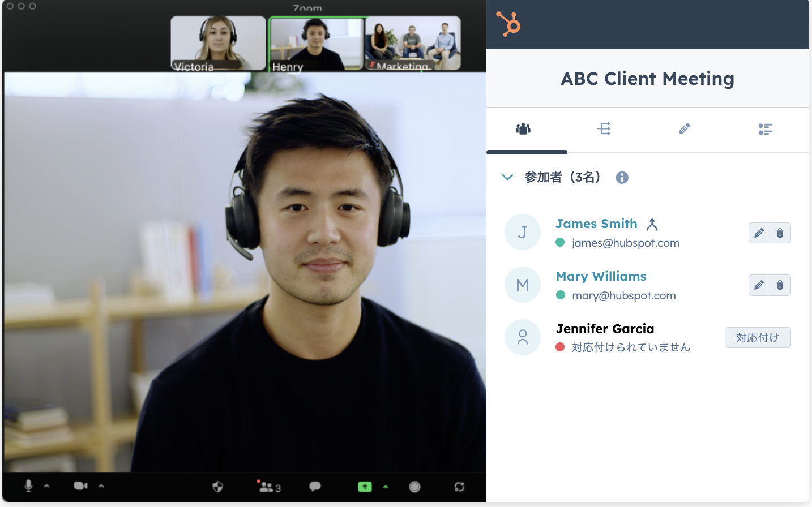Viewport: 812px width, 507px height.
Task: Click the record button in Zoom toolbar
Action: coord(414,487)
